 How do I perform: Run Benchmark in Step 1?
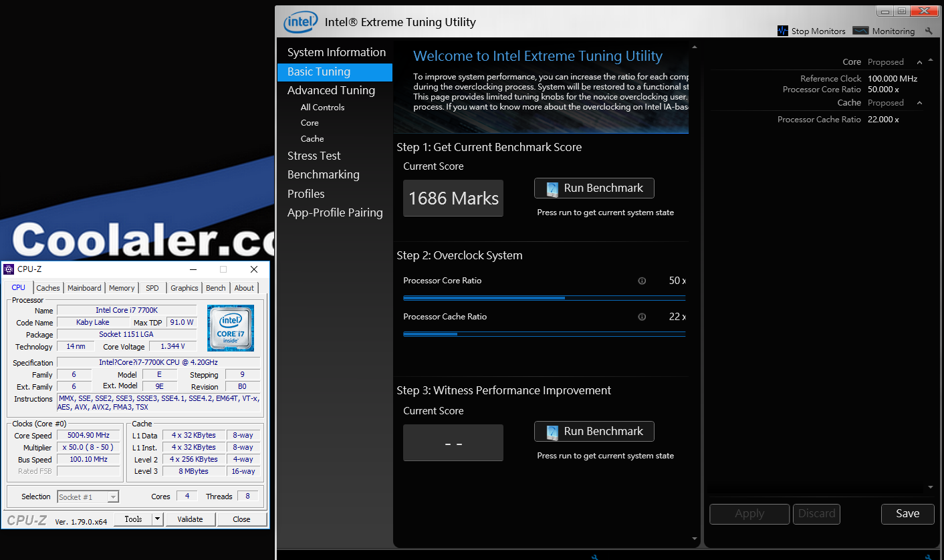594,188
